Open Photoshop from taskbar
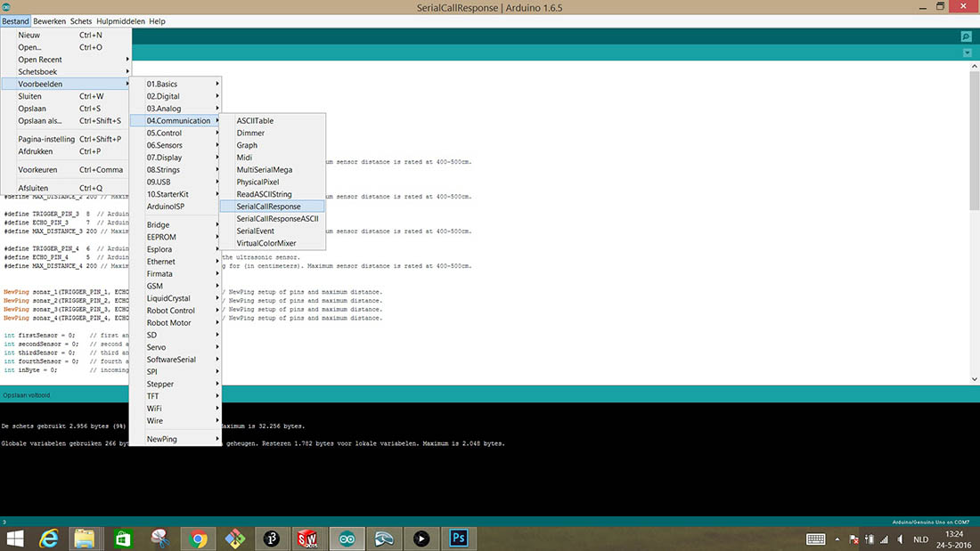Viewport: 980px width, 551px height. [x=458, y=539]
